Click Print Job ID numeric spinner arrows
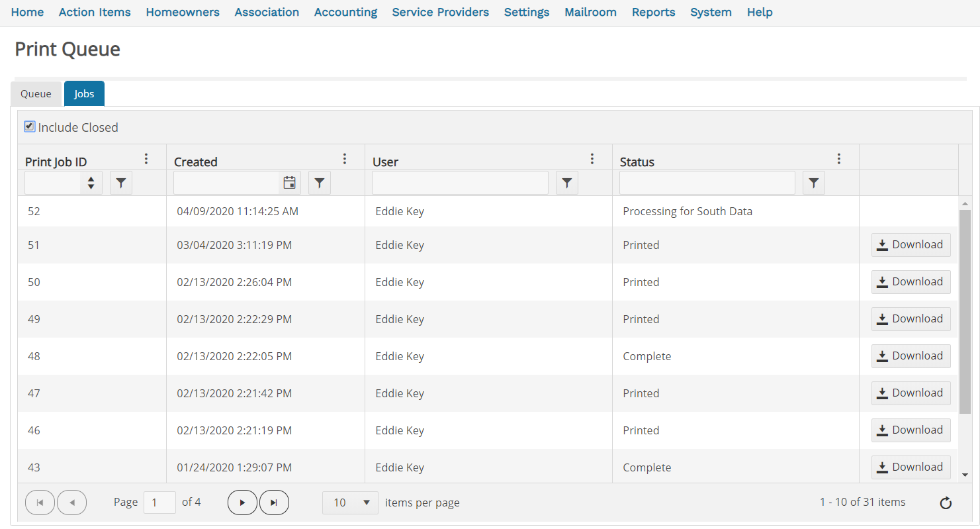980x529 pixels. pyautogui.click(x=91, y=183)
